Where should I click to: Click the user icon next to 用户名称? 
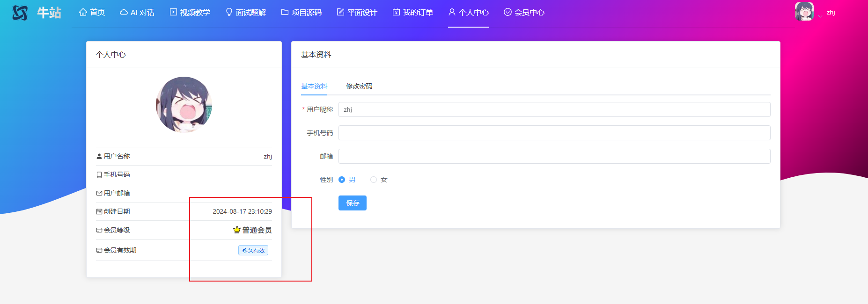tap(99, 156)
